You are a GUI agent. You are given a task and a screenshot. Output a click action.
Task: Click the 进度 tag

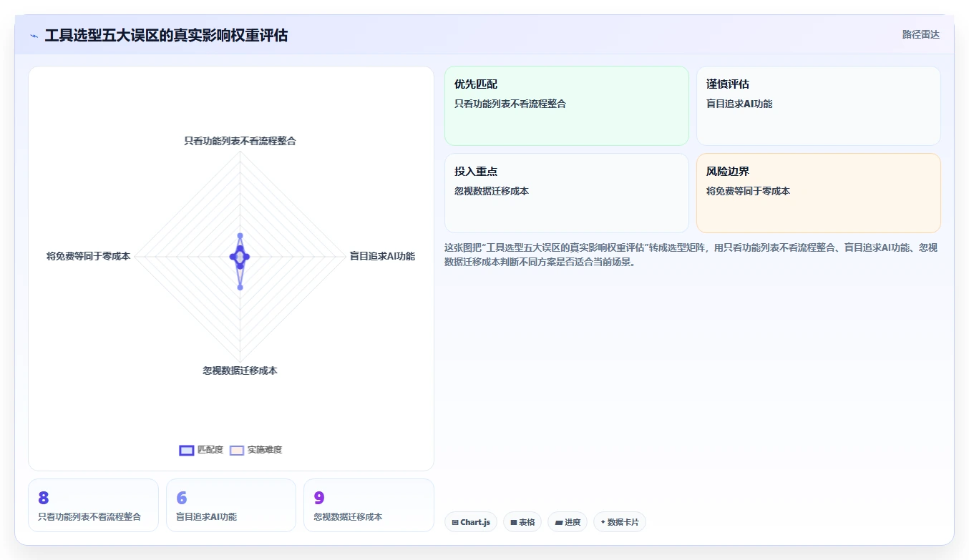(568, 522)
